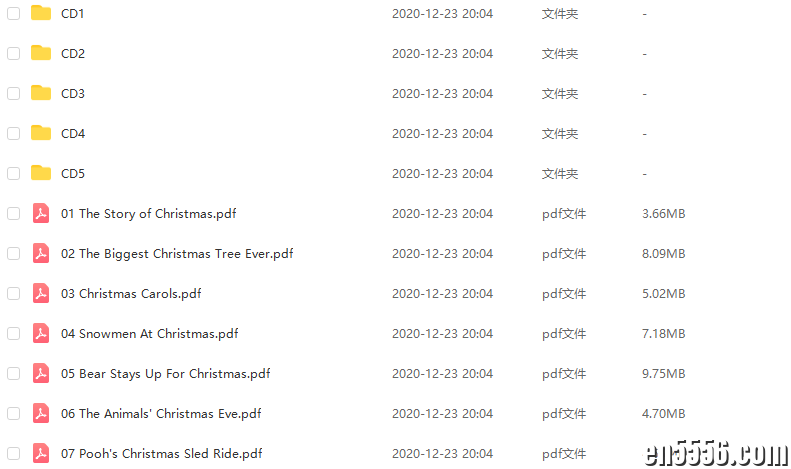
Task: Open file 02 The Biggest Christmas Tree Ever.pdf
Action: 177,254
